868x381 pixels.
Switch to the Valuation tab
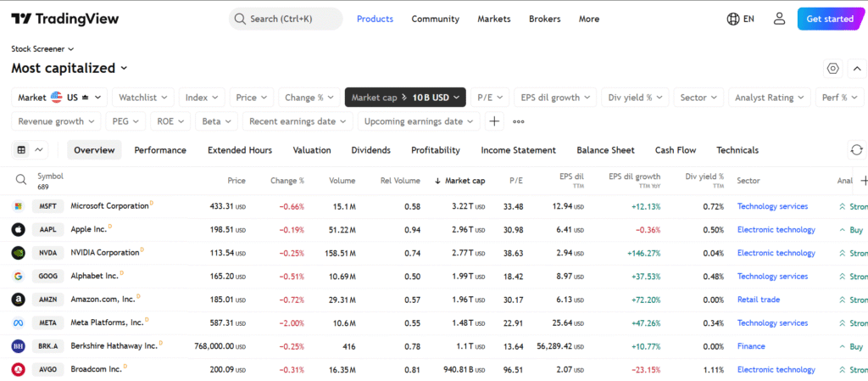click(312, 150)
